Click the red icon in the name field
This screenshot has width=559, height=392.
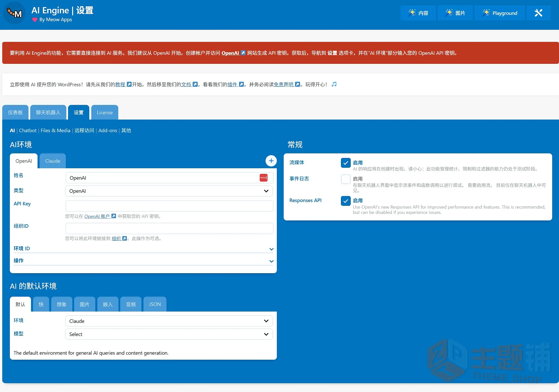263,178
